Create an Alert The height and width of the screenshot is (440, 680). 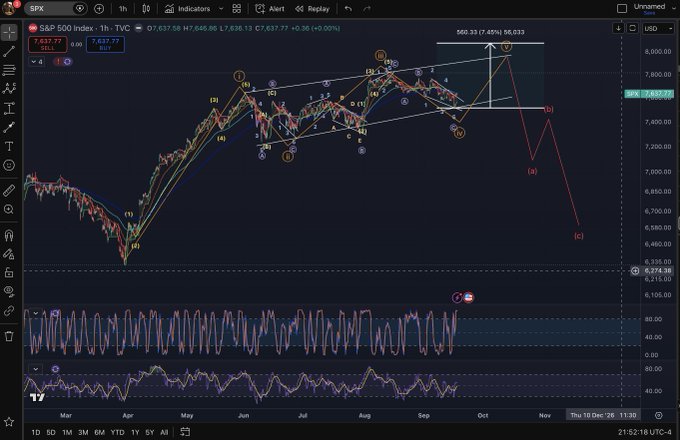[x=270, y=9]
